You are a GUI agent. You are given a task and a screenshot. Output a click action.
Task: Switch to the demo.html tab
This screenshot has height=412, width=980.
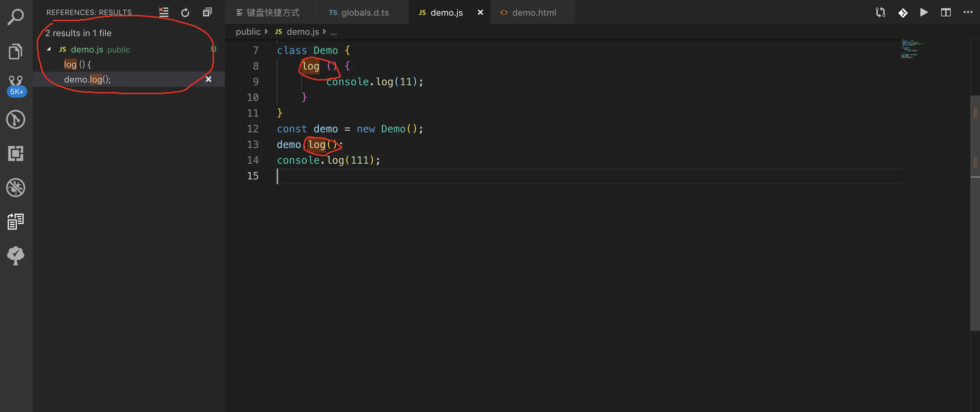point(533,13)
